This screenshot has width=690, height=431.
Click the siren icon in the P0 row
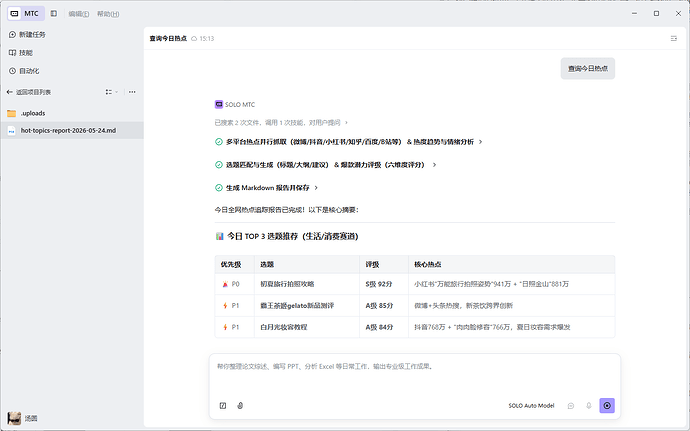(225, 284)
